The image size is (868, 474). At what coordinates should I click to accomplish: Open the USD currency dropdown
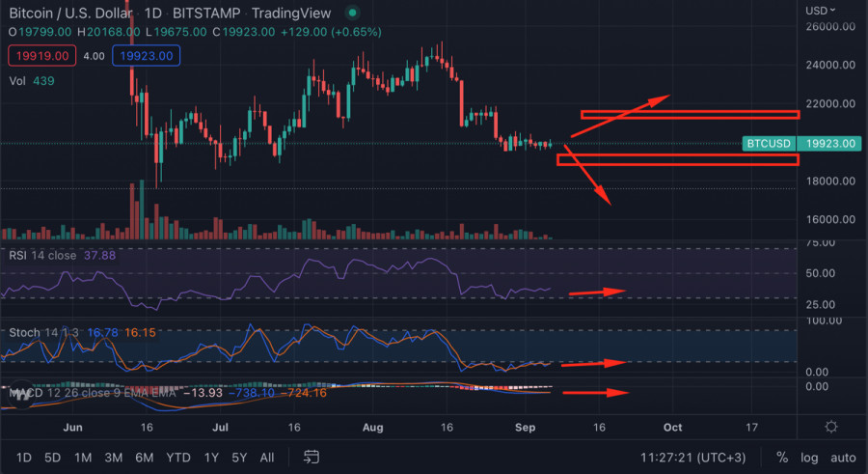(821, 11)
